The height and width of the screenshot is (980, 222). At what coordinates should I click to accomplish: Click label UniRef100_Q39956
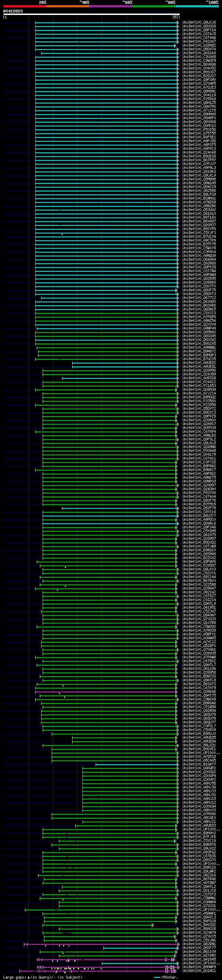tap(199, 370)
